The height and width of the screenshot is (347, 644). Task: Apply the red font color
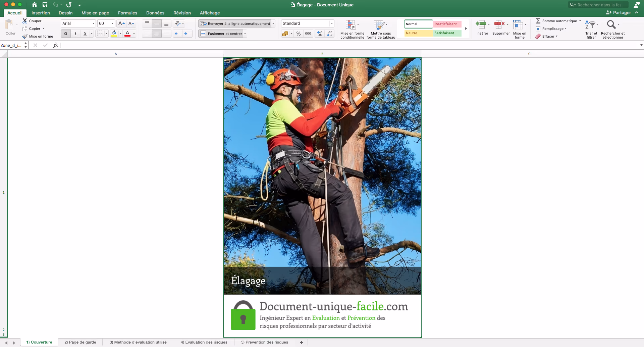click(x=127, y=34)
